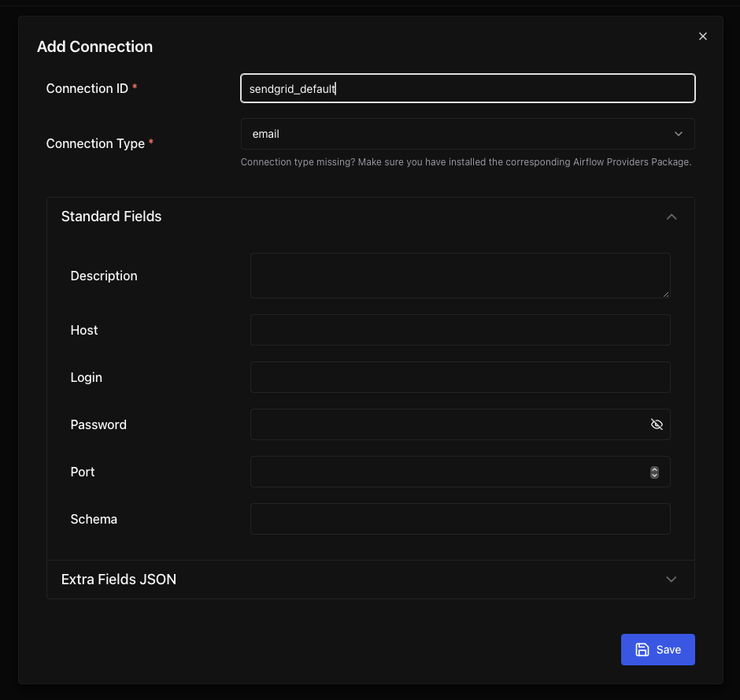Click the Standard Fields collapse chevron icon

[672, 216]
